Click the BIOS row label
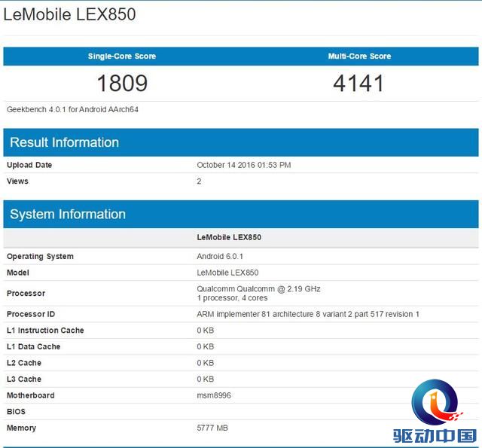This screenshot has width=482, height=448. pos(16,412)
